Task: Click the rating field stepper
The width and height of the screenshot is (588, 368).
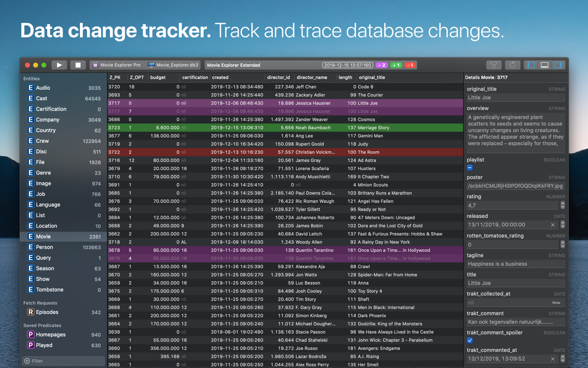Action: click(562, 206)
